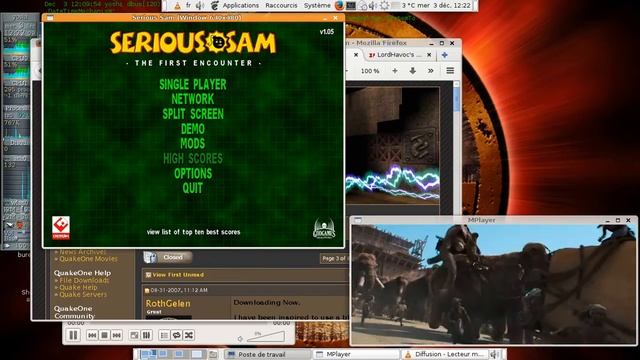
Task: Close the LordHavoc's Firefox tab
Action: [429, 54]
